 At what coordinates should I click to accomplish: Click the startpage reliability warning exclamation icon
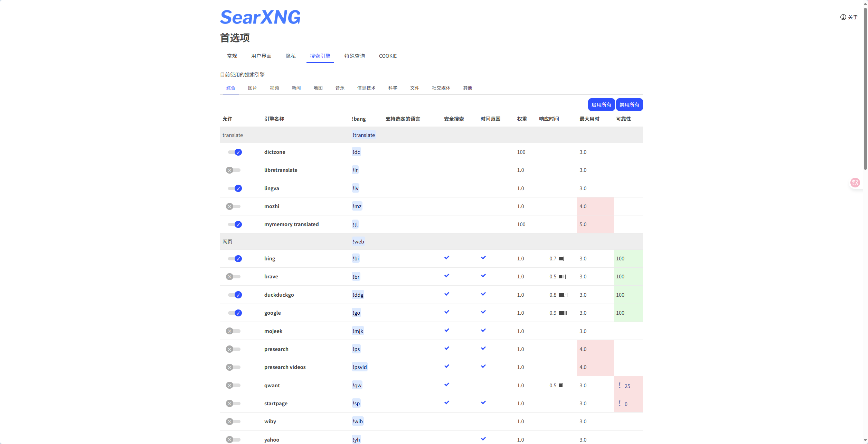(620, 403)
